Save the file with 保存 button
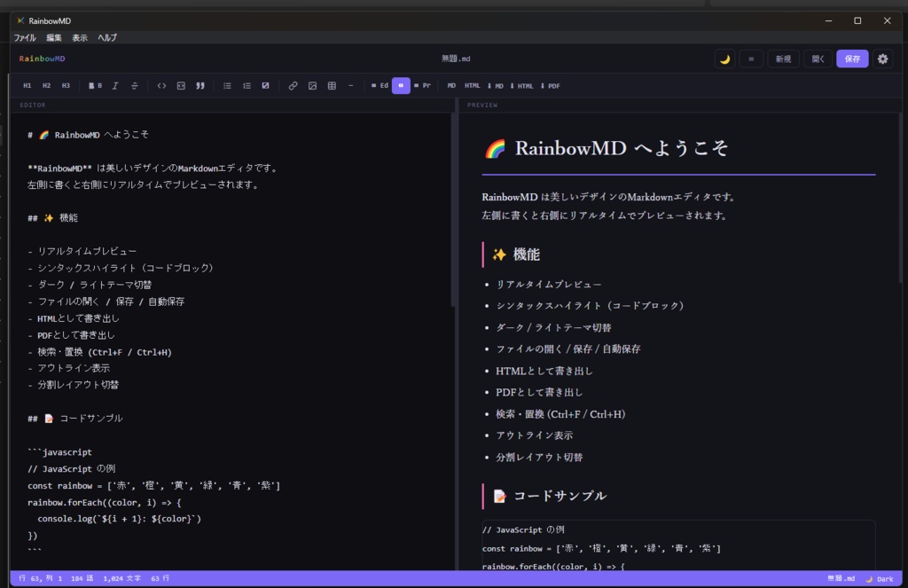Screen dimensions: 908x588 851,58
